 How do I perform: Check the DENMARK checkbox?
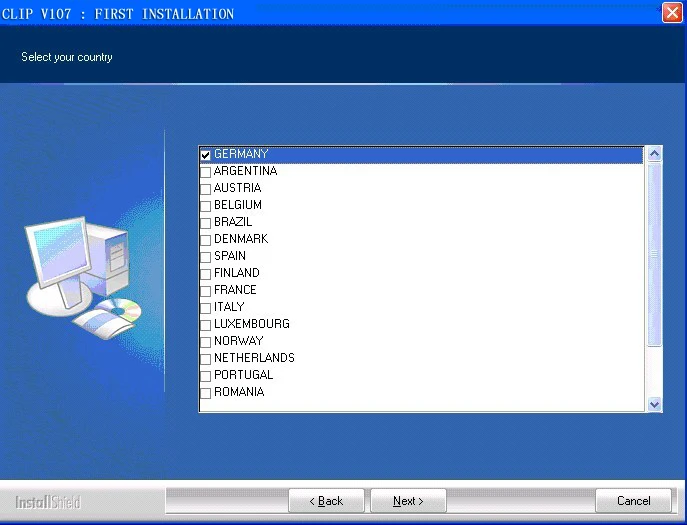pos(205,240)
